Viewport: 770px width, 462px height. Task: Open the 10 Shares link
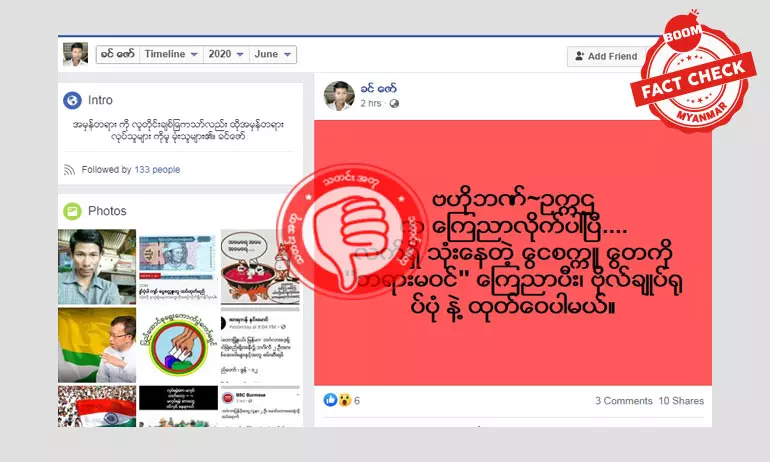pyautogui.click(x=681, y=401)
